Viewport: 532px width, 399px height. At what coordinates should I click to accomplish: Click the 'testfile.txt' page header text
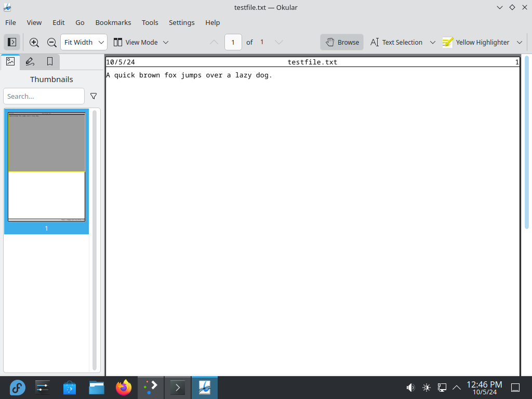click(312, 62)
